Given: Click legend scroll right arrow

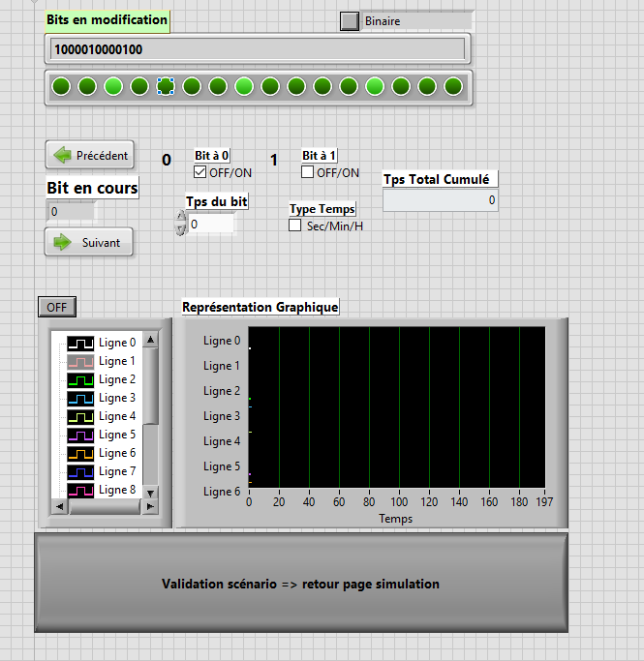Looking at the screenshot, I should pos(150,507).
